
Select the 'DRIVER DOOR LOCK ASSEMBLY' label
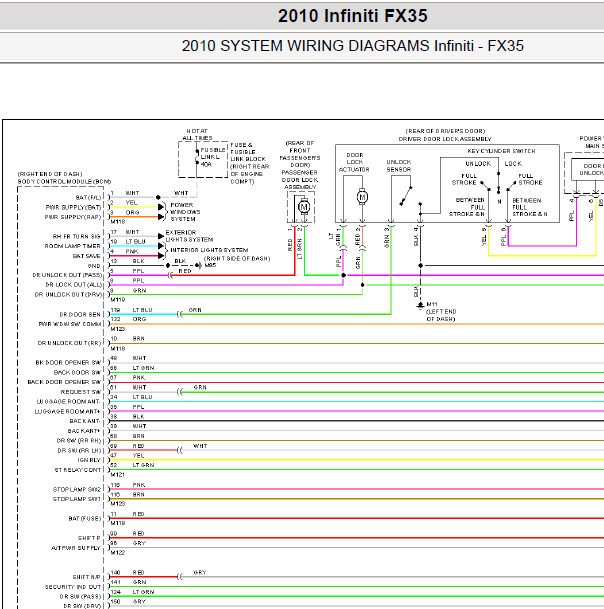tap(445, 139)
